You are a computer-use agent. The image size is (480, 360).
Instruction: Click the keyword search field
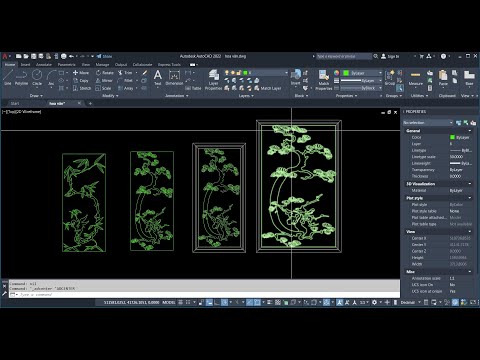click(344, 56)
